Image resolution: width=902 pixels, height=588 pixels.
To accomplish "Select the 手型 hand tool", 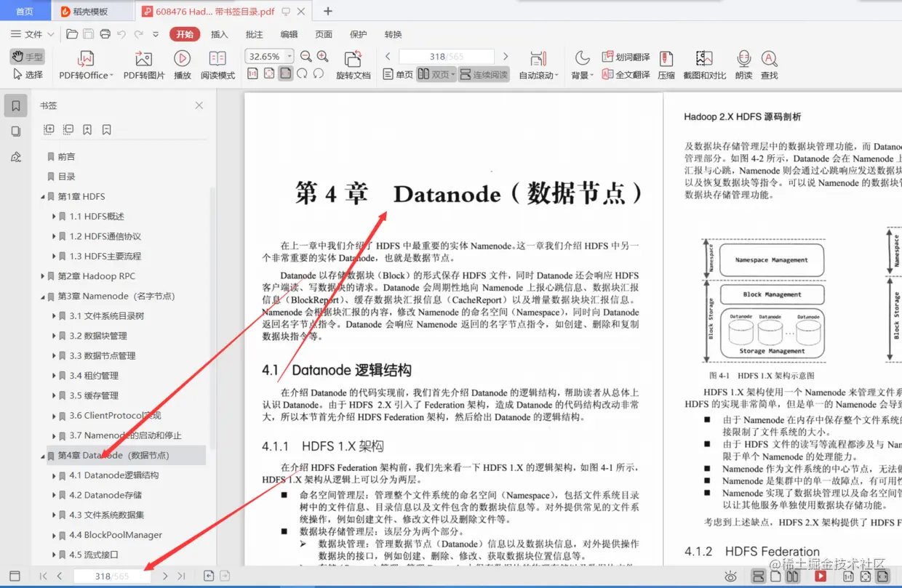I will coord(28,57).
